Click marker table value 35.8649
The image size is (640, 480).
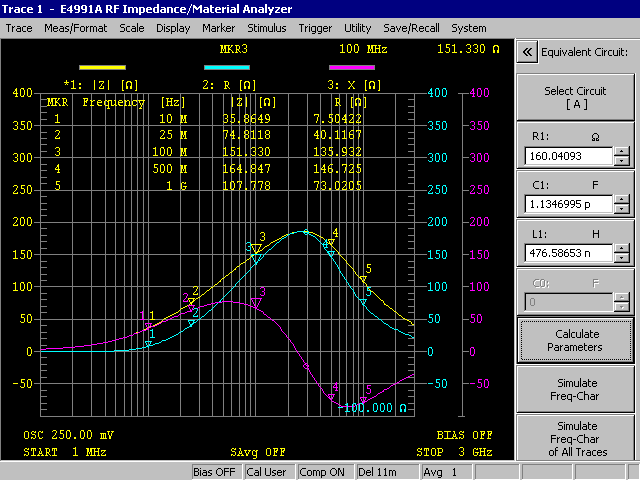(247, 118)
